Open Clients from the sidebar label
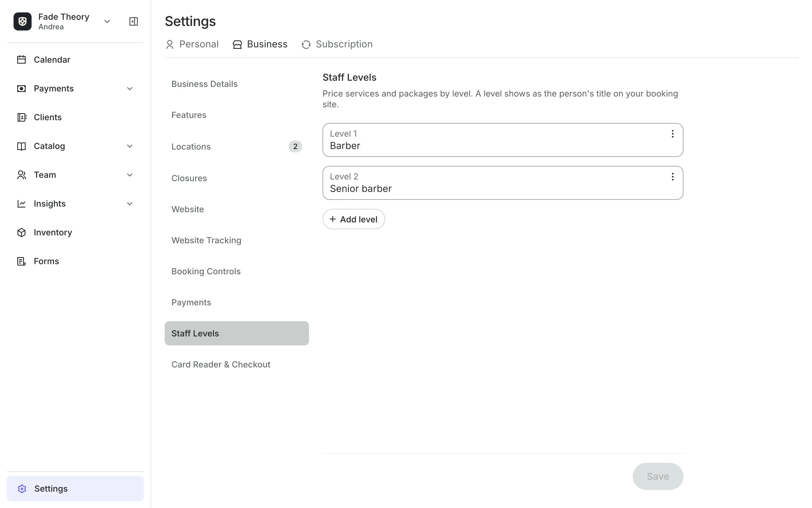812x508 pixels. tap(48, 117)
